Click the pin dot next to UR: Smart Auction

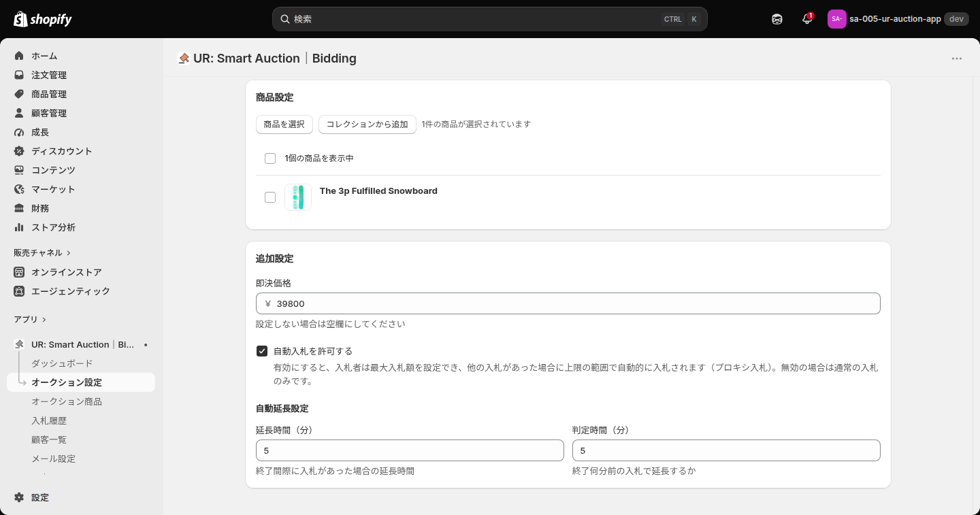pyautogui.click(x=146, y=345)
